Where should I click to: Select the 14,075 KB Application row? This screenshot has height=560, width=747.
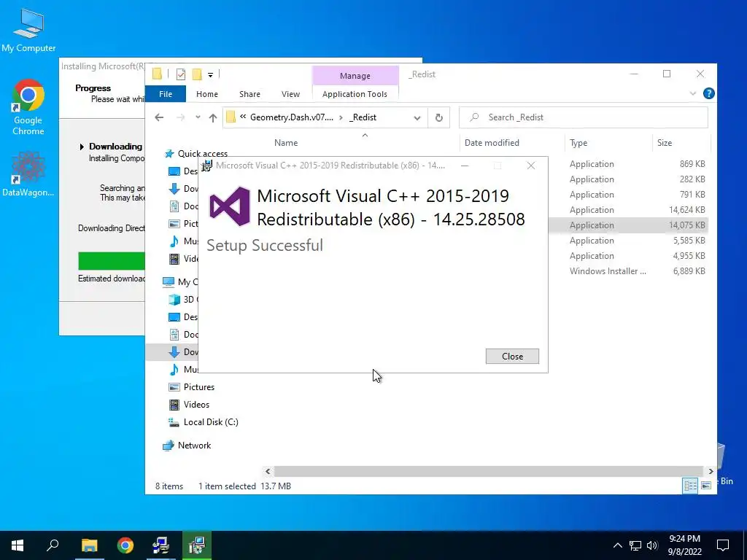pyautogui.click(x=628, y=225)
